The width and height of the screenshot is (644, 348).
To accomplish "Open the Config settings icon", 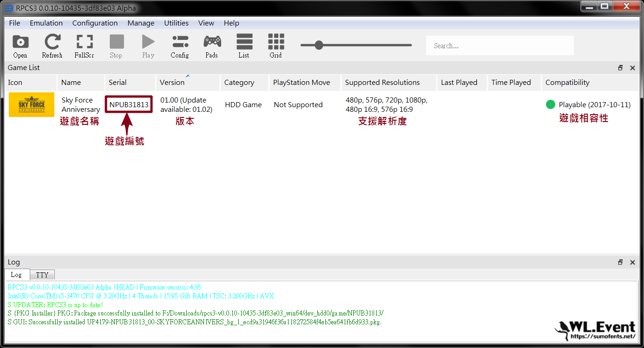I will point(180,46).
